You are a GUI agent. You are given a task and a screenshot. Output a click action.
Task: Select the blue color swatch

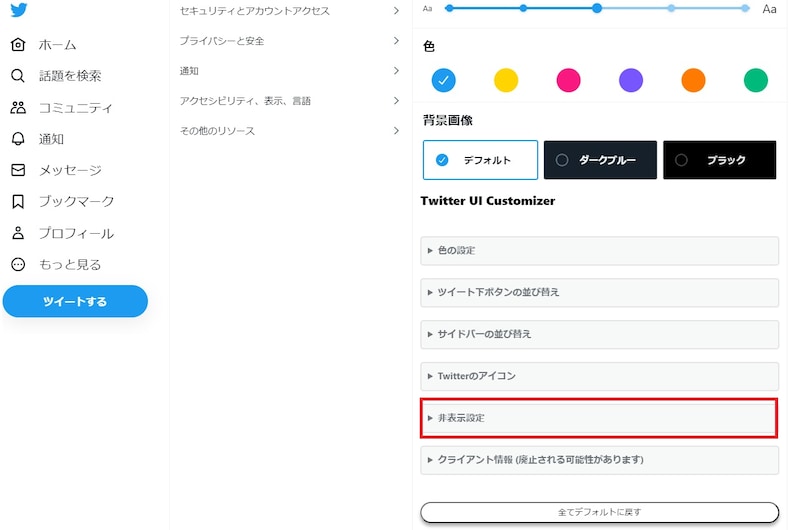pos(443,80)
